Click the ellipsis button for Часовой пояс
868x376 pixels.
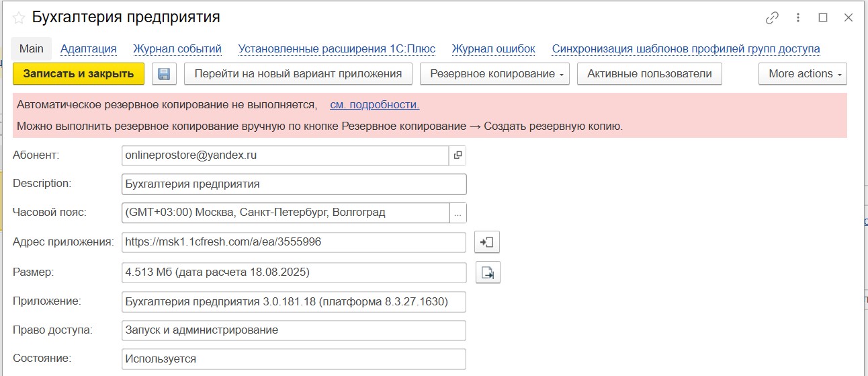coord(458,213)
